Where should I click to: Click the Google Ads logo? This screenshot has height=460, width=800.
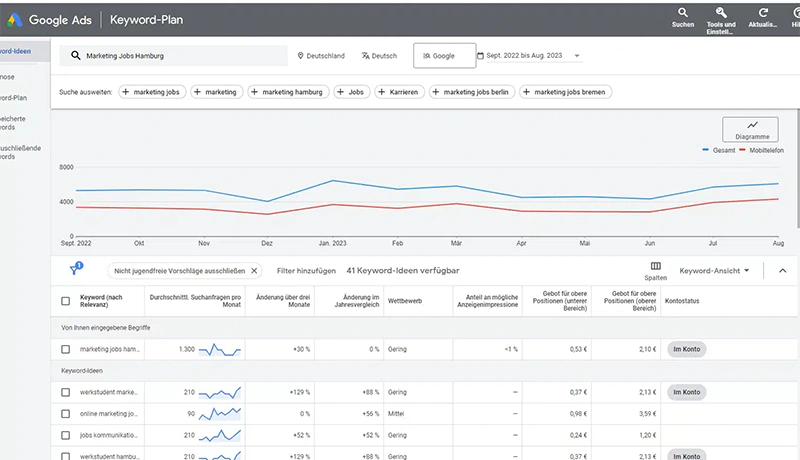click(x=14, y=20)
